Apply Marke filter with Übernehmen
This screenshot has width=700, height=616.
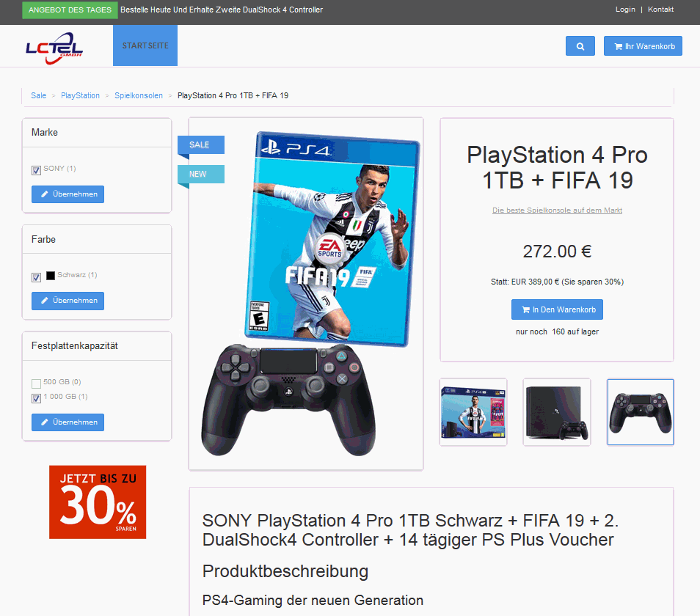point(68,194)
